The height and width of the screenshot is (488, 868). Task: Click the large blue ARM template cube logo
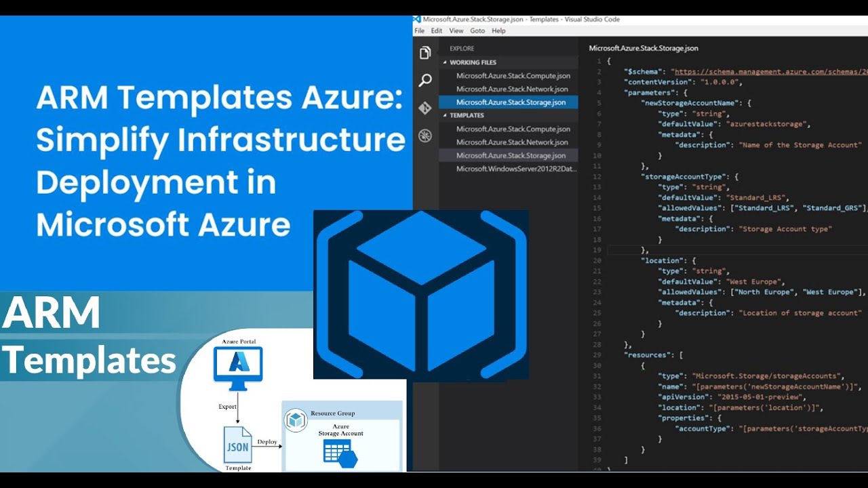point(421,294)
